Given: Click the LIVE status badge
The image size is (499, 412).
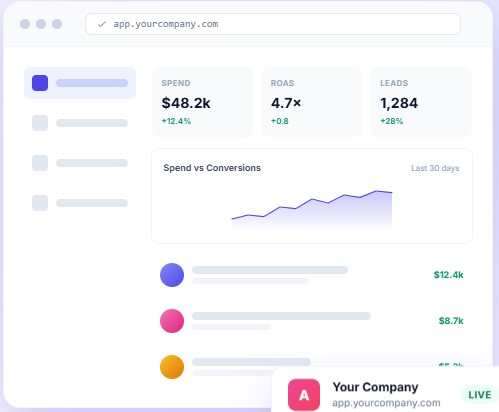Looking at the screenshot, I should tap(480, 395).
